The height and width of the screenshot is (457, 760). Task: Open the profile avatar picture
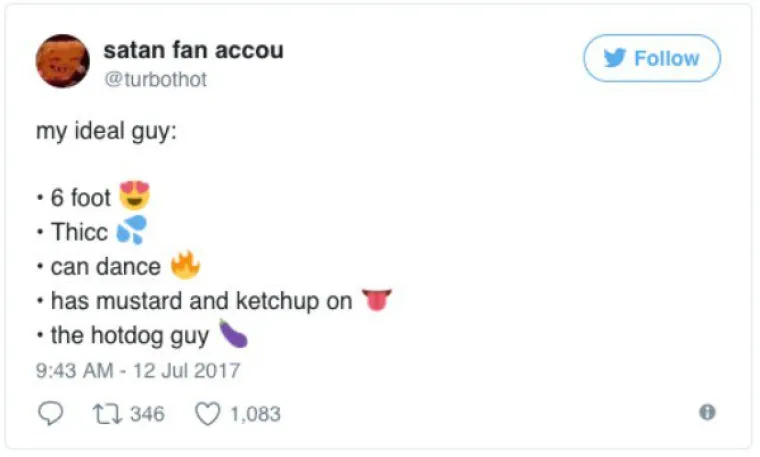coord(63,61)
